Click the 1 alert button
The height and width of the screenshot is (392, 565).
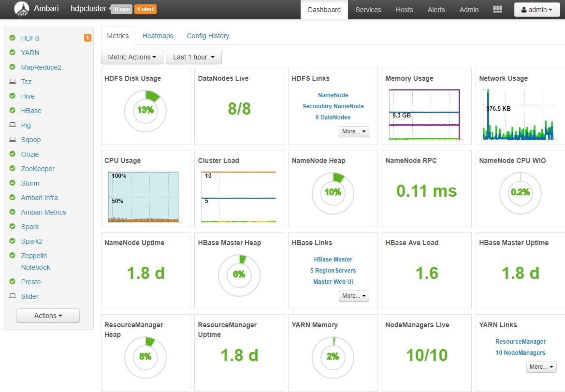click(145, 9)
